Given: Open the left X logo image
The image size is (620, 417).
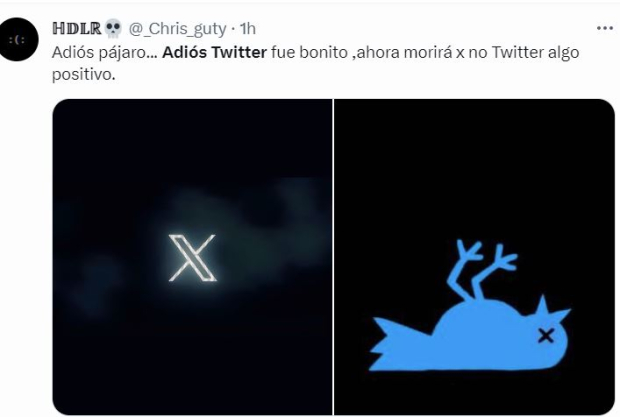Looking at the screenshot, I should click(192, 257).
